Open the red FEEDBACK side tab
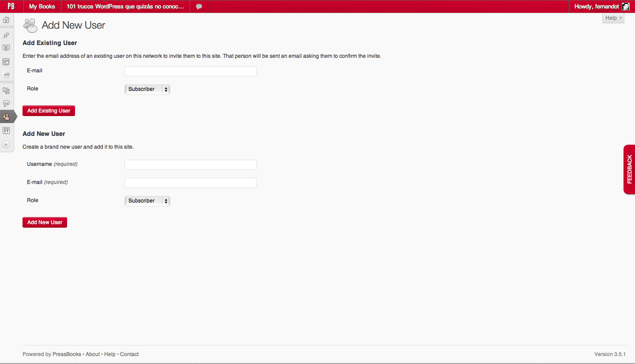 (629, 169)
